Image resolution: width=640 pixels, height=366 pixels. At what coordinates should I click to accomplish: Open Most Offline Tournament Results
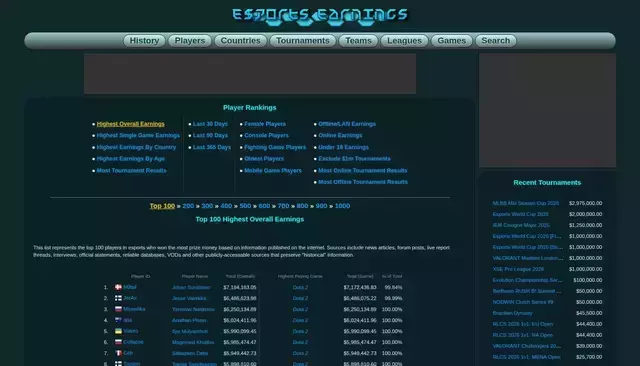(x=363, y=182)
